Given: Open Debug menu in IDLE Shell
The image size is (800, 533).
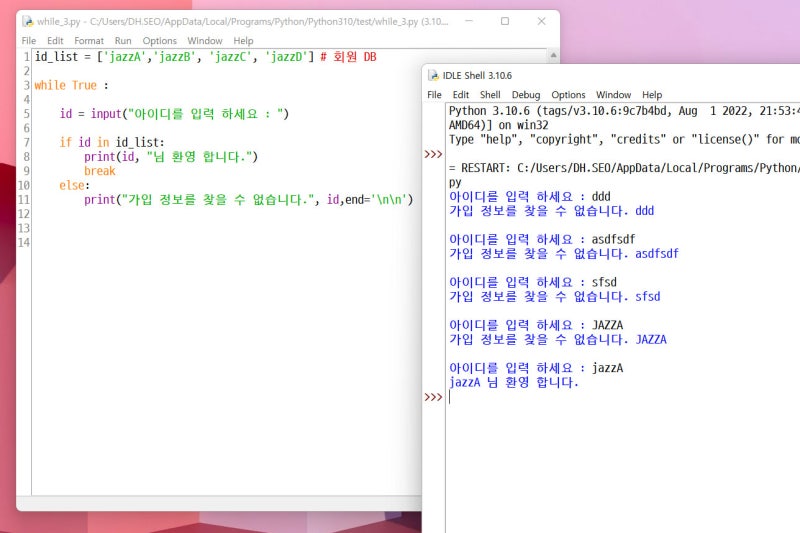Looking at the screenshot, I should (x=526, y=95).
